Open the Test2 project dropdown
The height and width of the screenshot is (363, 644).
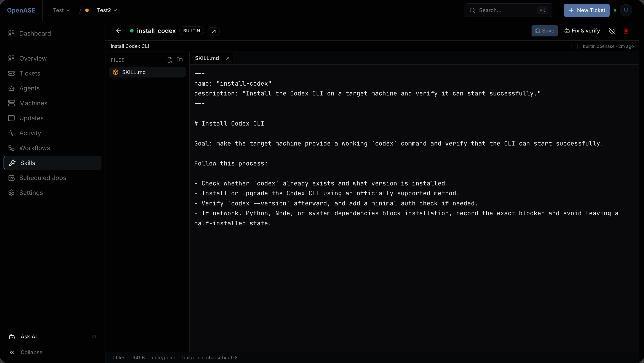tap(107, 10)
